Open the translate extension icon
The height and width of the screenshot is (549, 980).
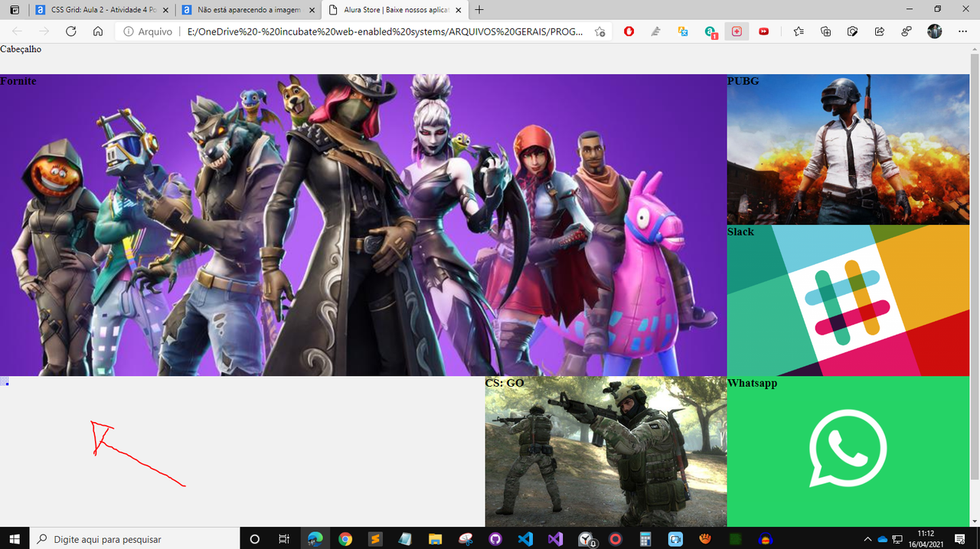pyautogui.click(x=683, y=31)
